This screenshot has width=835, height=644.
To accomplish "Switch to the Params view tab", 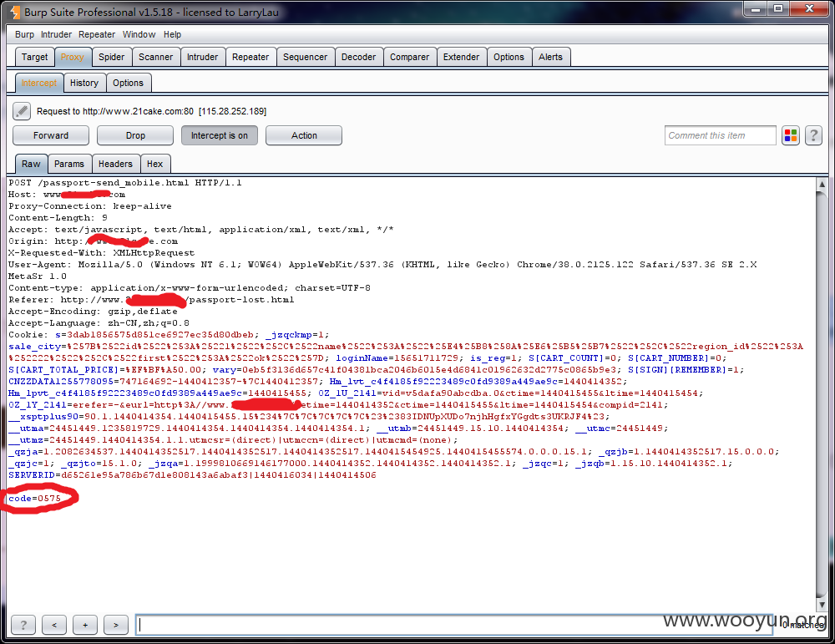I will coord(69,164).
